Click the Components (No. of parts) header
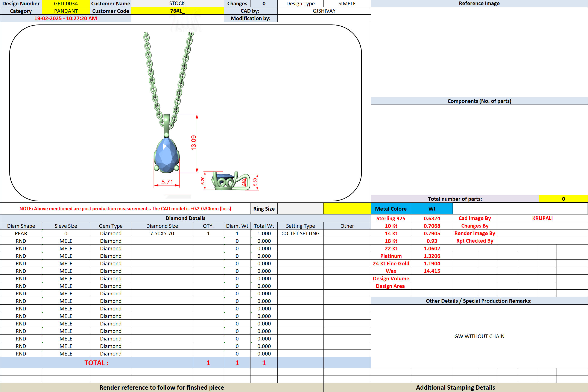588x392 pixels. pos(479,101)
